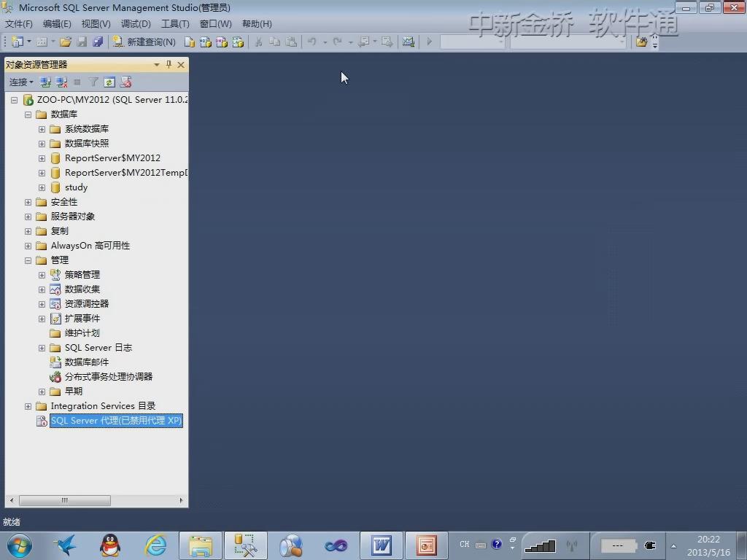This screenshot has height=560, width=747.
Task: Click the Find in Files toolbar icon
Action: [x=641, y=42]
